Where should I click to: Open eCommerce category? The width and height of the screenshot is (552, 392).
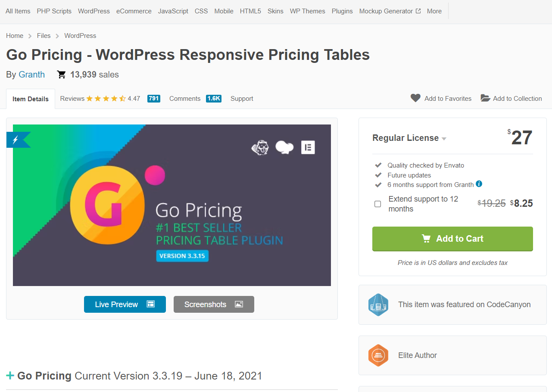pyautogui.click(x=134, y=11)
